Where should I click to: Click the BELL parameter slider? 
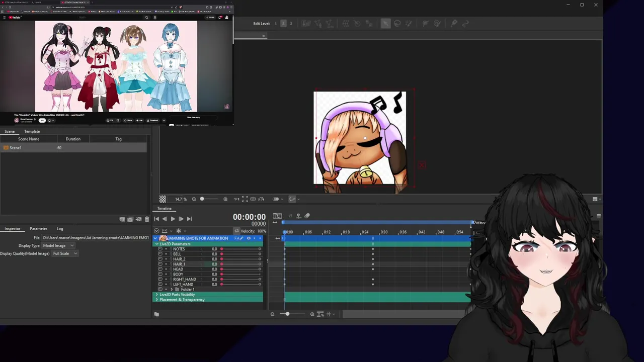point(240,254)
